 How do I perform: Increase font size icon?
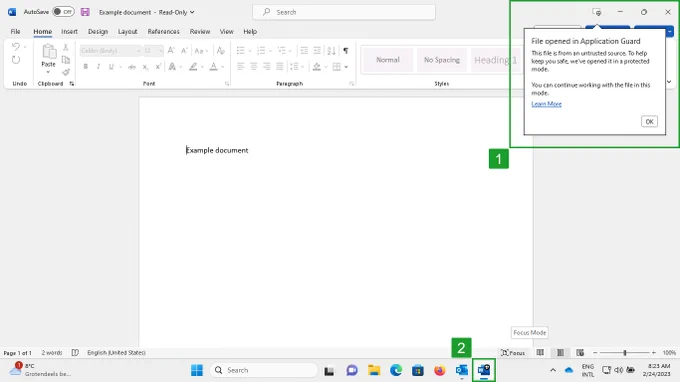point(171,51)
